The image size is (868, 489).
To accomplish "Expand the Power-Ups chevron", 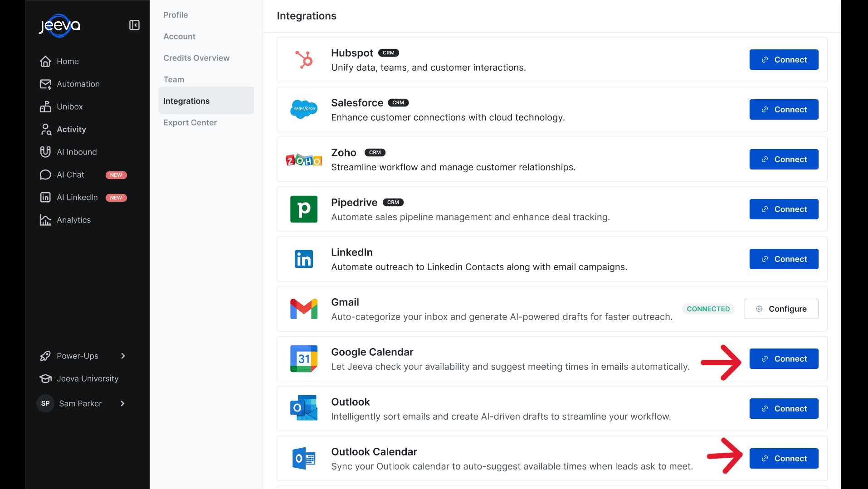I will [123, 356].
